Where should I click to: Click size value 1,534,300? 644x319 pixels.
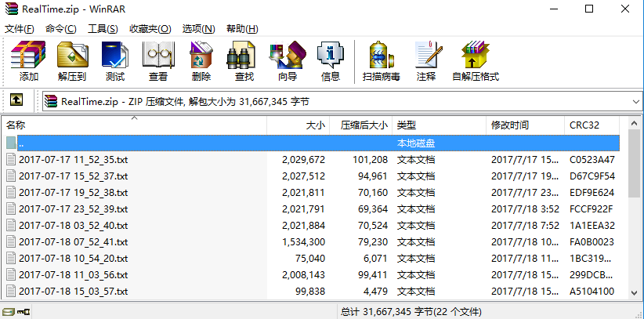pyautogui.click(x=303, y=241)
